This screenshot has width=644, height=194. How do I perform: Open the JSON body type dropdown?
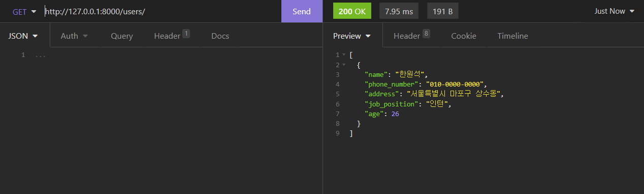pos(23,36)
